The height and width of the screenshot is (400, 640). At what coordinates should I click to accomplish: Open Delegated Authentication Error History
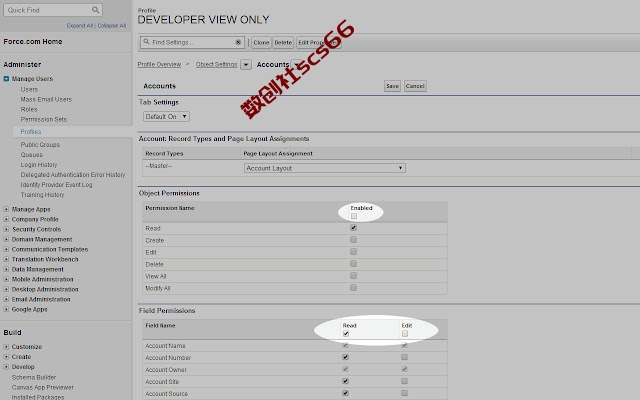tap(73, 175)
